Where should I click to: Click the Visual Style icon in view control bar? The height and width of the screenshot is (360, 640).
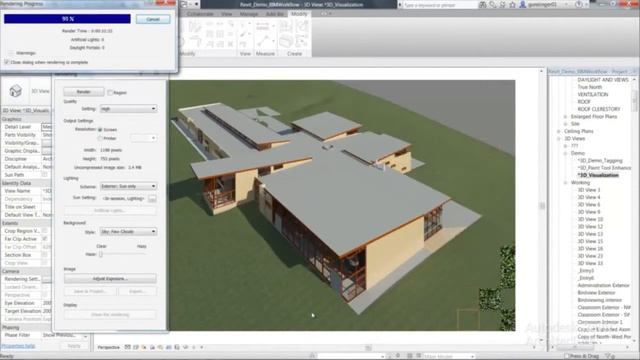coord(136,347)
